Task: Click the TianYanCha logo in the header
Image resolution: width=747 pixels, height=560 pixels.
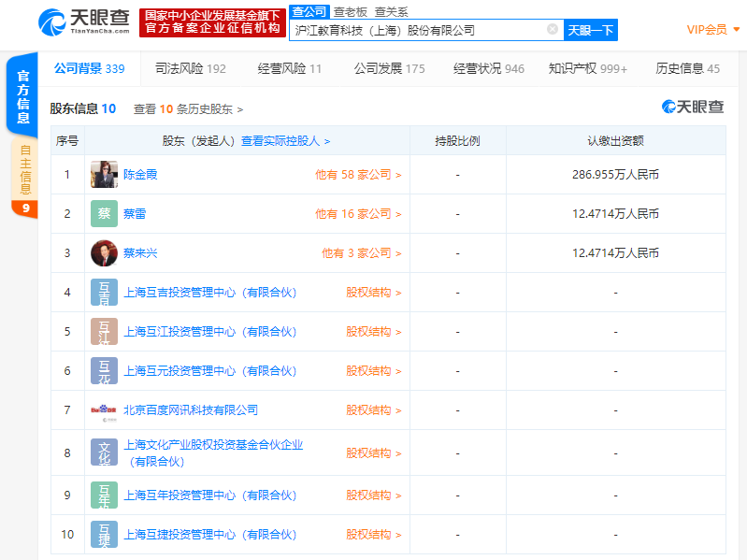Action: [84, 22]
